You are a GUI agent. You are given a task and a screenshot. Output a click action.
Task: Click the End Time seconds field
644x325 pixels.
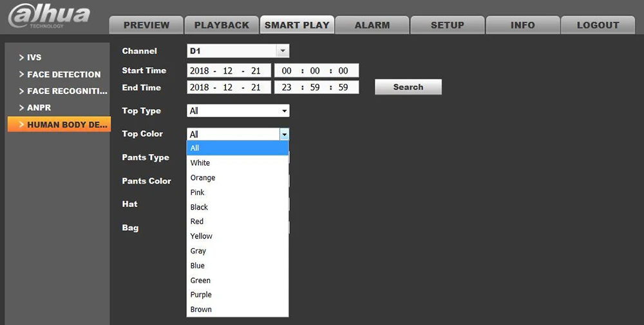tap(343, 87)
